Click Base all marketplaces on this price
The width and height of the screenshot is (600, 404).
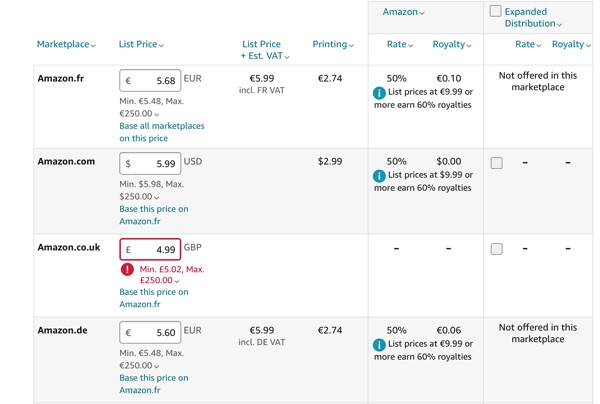point(162,132)
